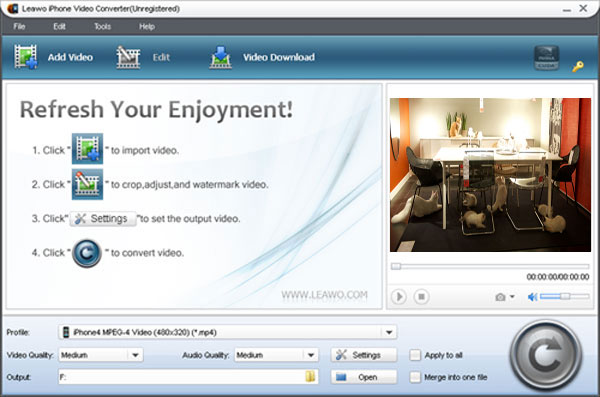This screenshot has height=397, width=600.
Task: Open the Tools menu
Action: [x=103, y=26]
